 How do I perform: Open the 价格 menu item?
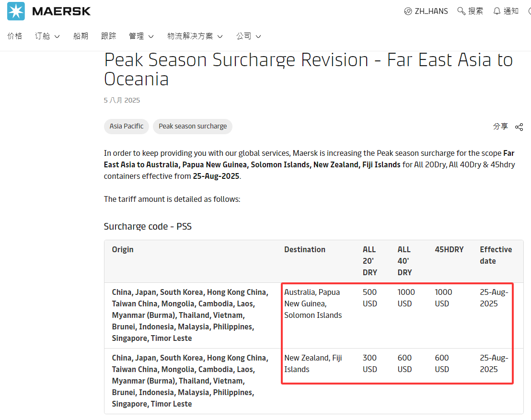15,36
